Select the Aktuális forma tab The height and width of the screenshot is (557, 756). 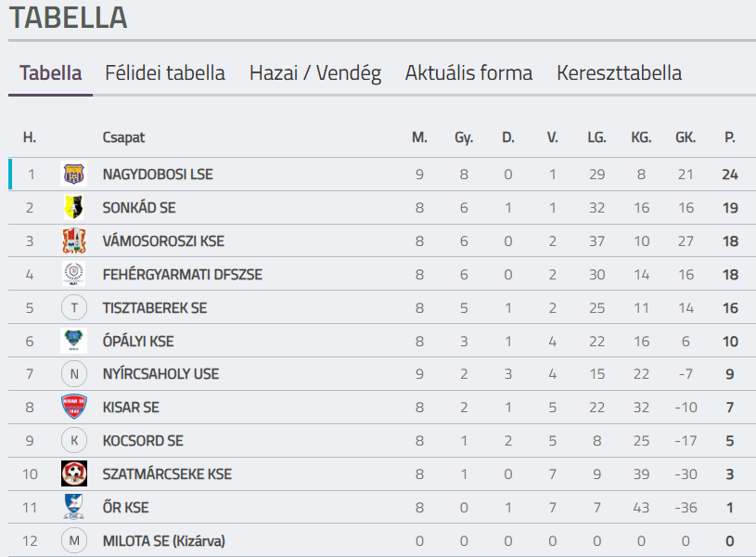(468, 73)
